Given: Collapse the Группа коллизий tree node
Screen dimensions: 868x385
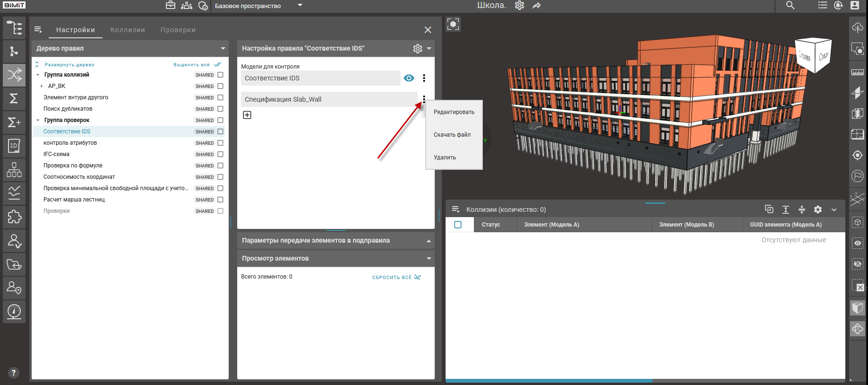Looking at the screenshot, I should pyautogui.click(x=38, y=75).
